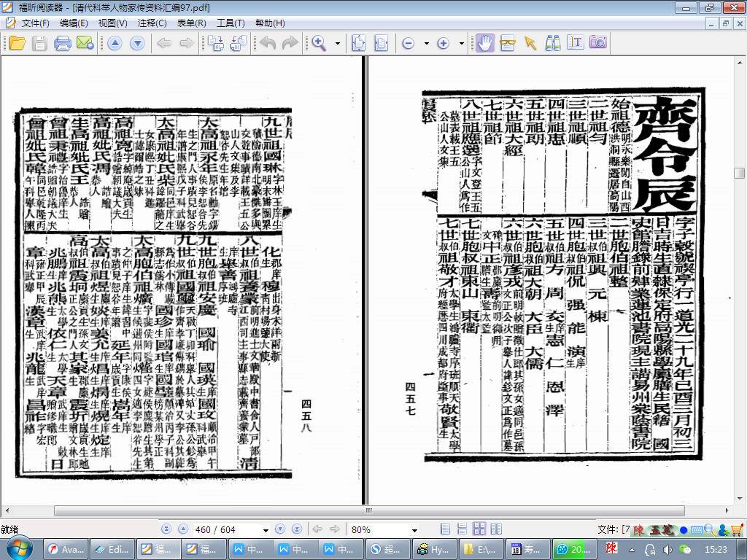747x560 pixels.
Task: Switch to continuous page layout
Action: (x=462, y=529)
